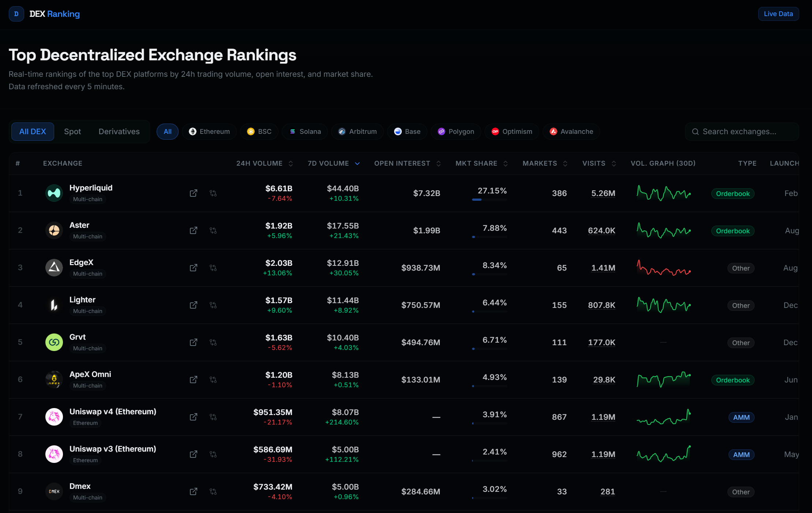Open Lighter external link icon
This screenshot has width=812, height=513.
coord(194,305)
